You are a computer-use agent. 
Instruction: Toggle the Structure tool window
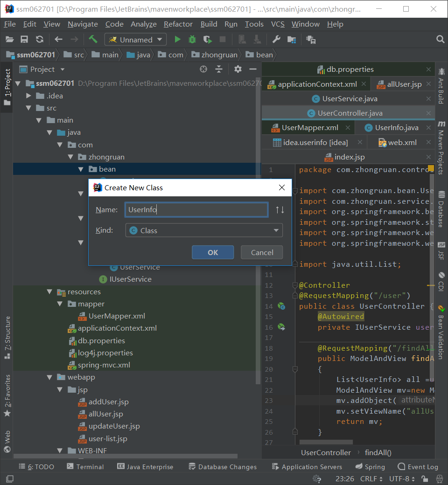7,338
